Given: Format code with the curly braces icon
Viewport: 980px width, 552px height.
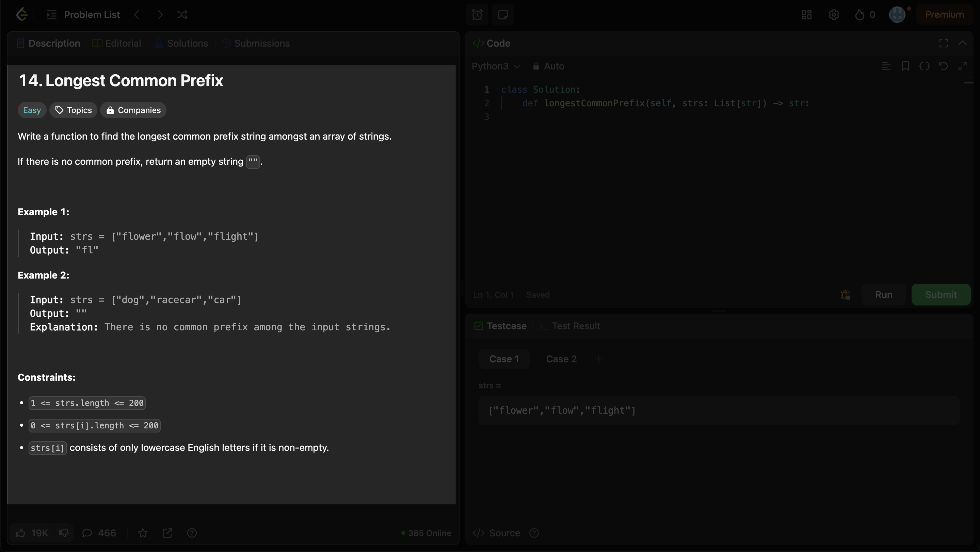Looking at the screenshot, I should click(924, 66).
